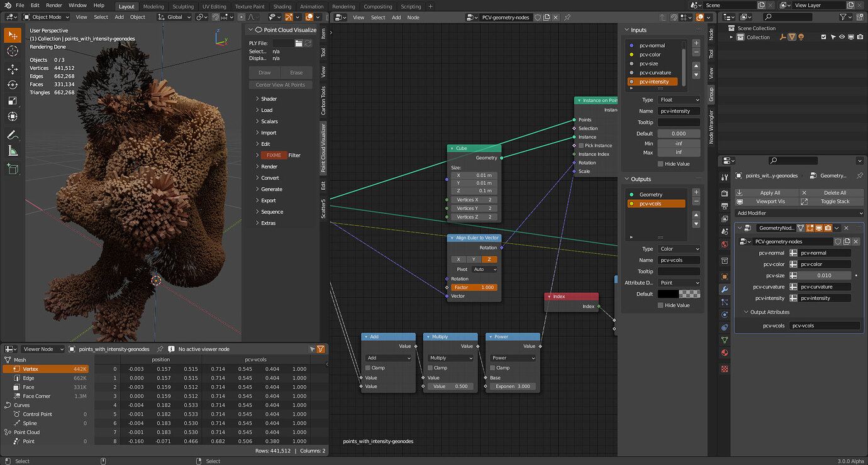This screenshot has height=465, width=868.
Task: Select Z axis on Align Euler node
Action: pyautogui.click(x=489, y=260)
